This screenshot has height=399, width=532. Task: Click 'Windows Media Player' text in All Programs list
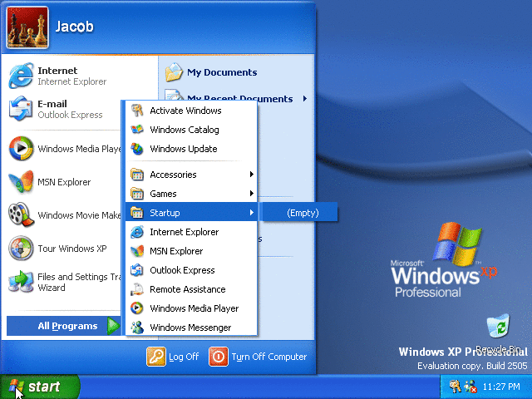pyautogui.click(x=194, y=308)
